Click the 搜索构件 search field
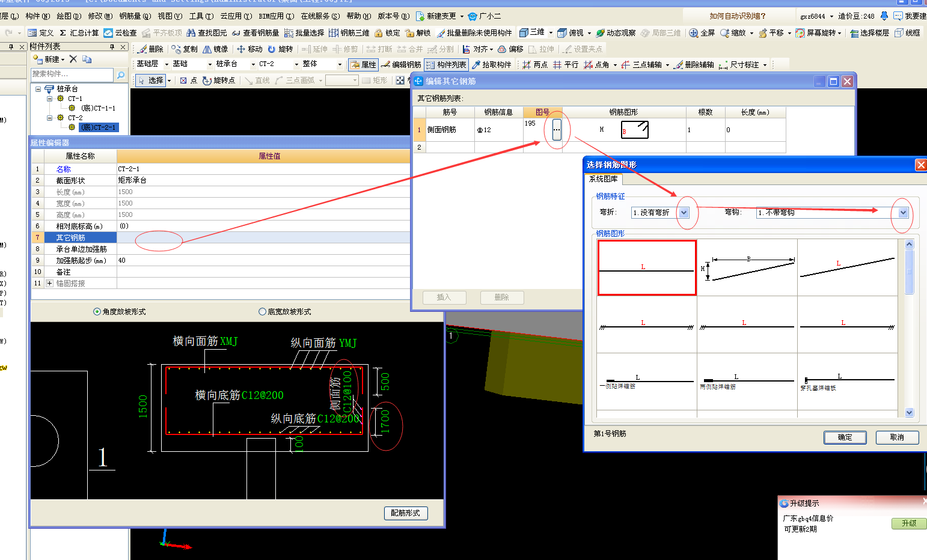This screenshot has width=927, height=560. (72, 75)
